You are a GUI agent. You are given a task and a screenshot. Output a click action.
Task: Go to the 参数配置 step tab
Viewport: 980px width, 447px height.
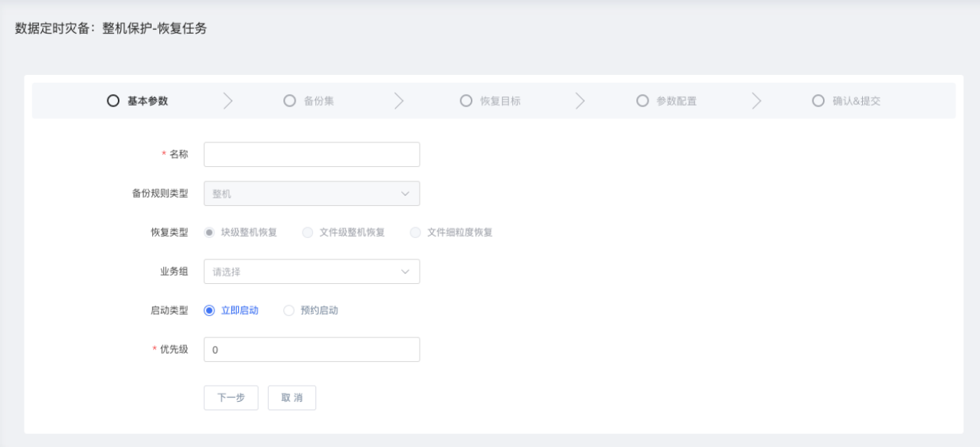coord(667,100)
